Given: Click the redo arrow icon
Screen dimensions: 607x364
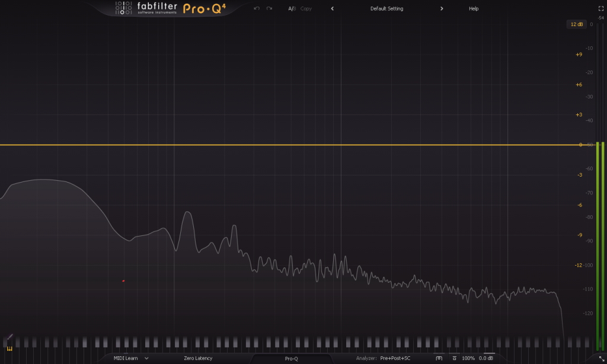Looking at the screenshot, I should pyautogui.click(x=270, y=8).
